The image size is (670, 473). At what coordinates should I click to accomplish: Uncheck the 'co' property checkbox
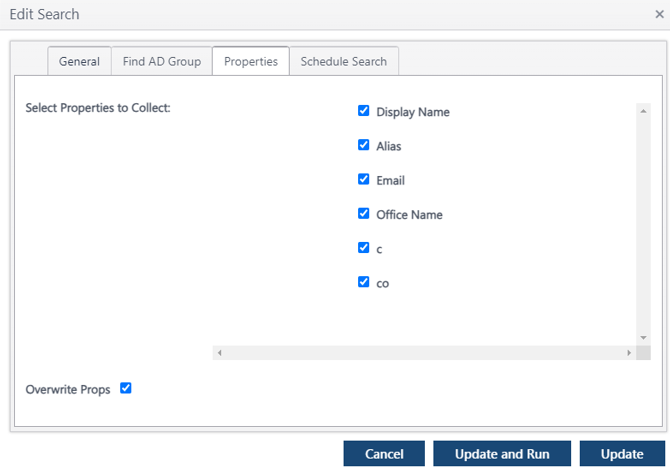coord(364,282)
